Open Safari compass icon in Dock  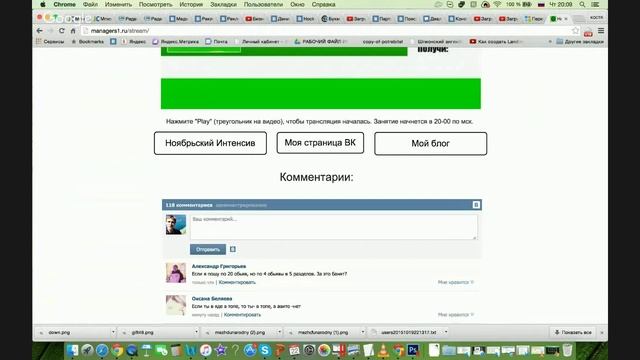point(102,350)
